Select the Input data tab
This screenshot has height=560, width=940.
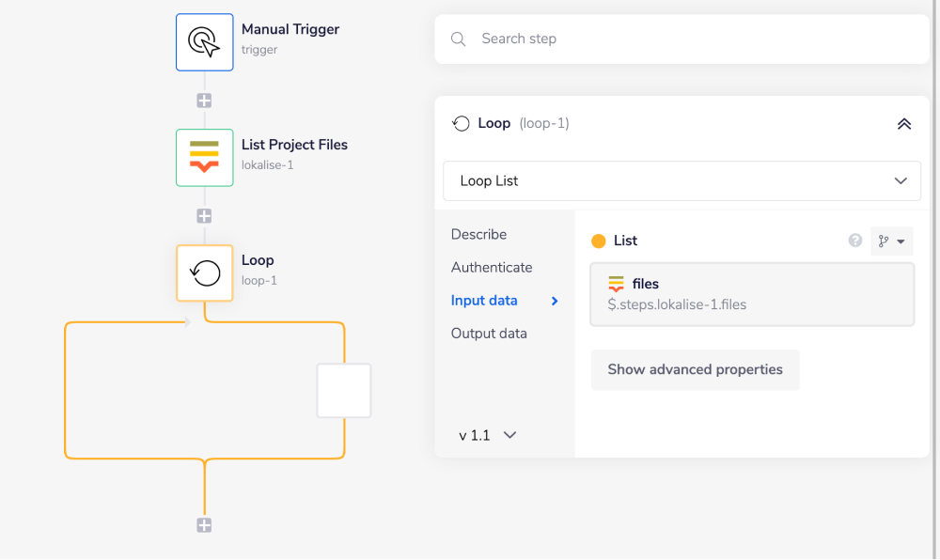[484, 301]
